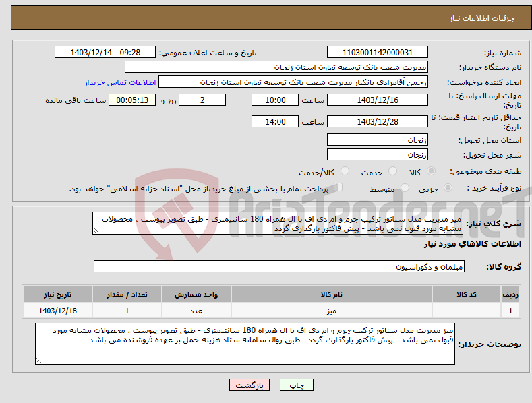532x403 pixels.
Task: Click the جزئیات اطلاعات نیاز page header
Action: 482,18
